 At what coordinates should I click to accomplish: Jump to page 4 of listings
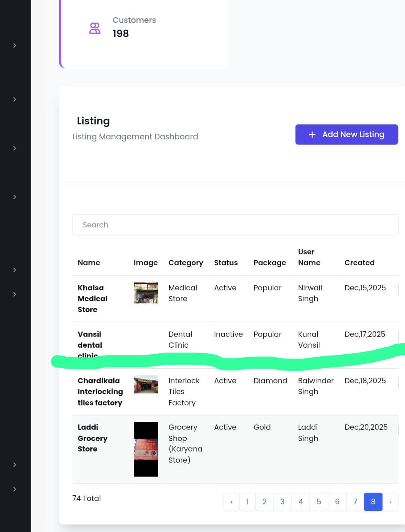click(300, 502)
